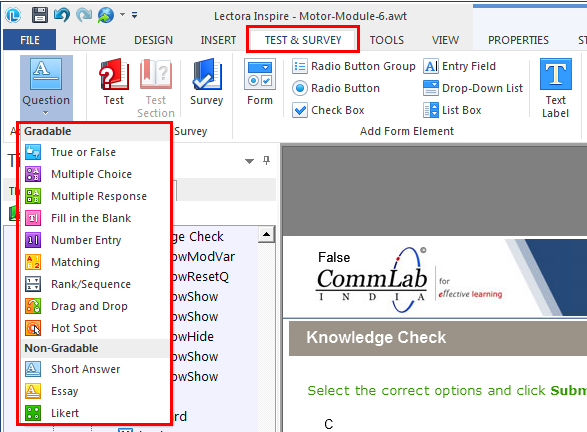Screen dimensions: 587x432
Task: Click the Lectora application logo icon
Action: point(13,15)
